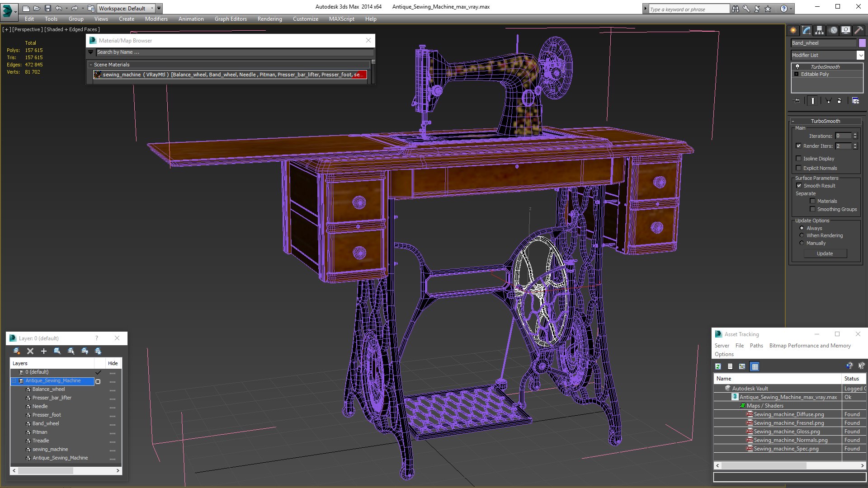Toggle Render Iters checkbox

(x=798, y=146)
